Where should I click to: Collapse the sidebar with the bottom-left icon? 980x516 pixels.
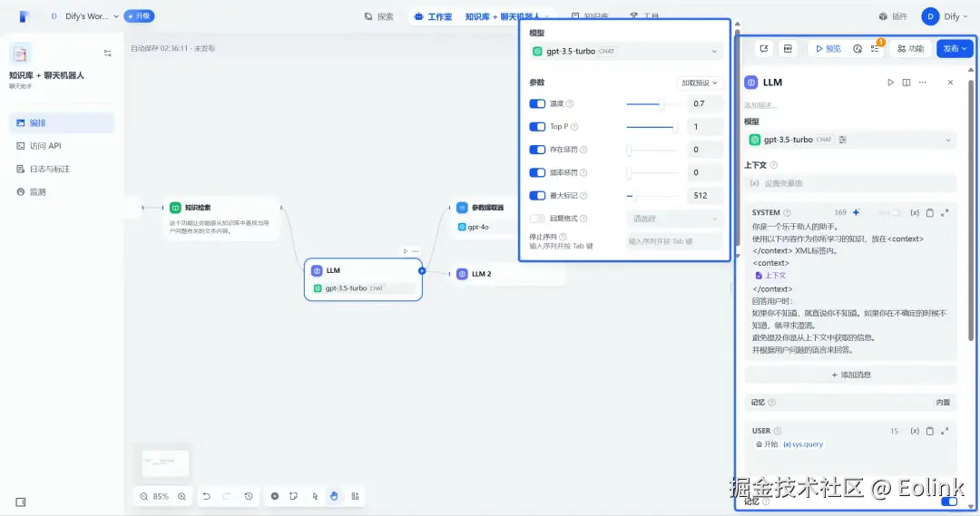tap(21, 502)
